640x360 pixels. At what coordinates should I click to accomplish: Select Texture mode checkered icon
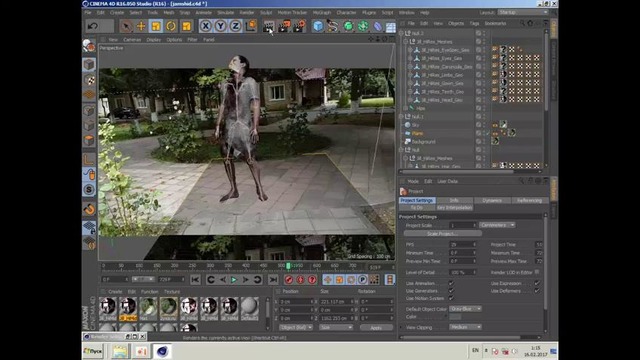coord(89,80)
